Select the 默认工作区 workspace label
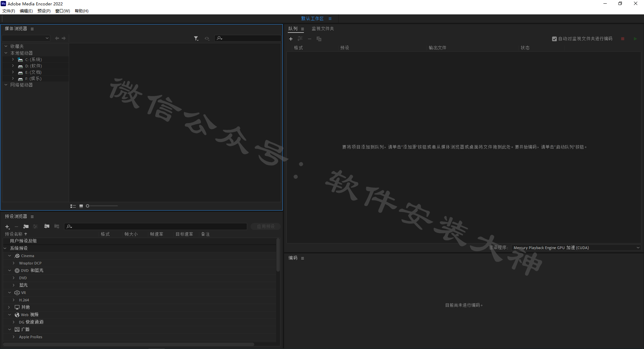The image size is (644, 349). pyautogui.click(x=312, y=19)
